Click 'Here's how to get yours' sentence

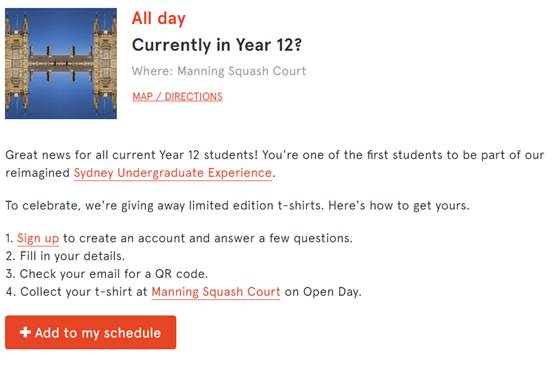(x=399, y=206)
